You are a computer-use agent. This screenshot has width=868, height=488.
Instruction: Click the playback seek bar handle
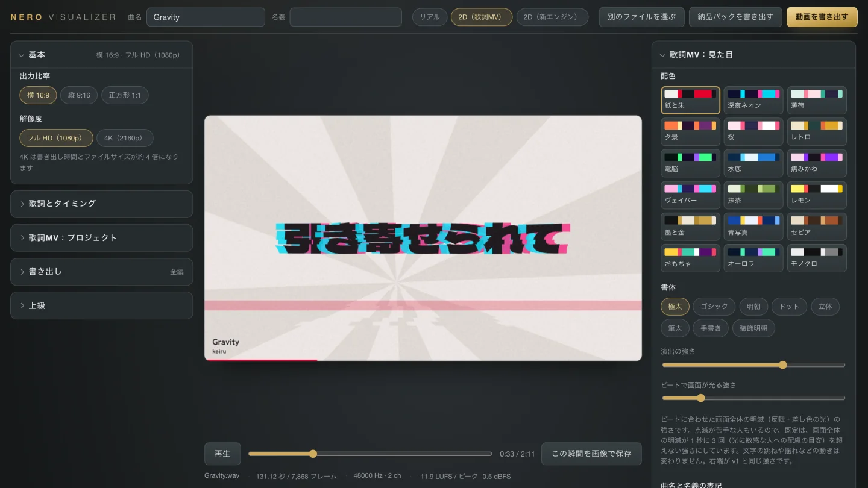313,454
